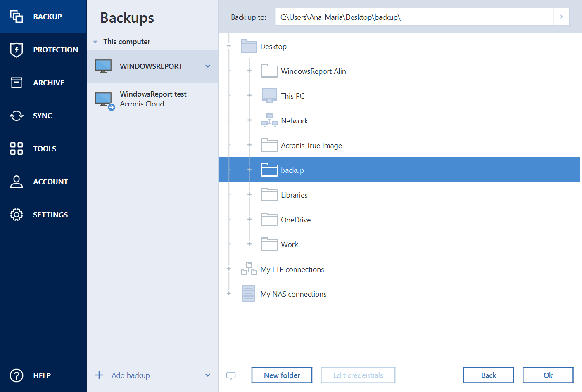The width and height of the screenshot is (582, 392).
Task: Switch to the SYNC section
Action: pyautogui.click(x=43, y=116)
